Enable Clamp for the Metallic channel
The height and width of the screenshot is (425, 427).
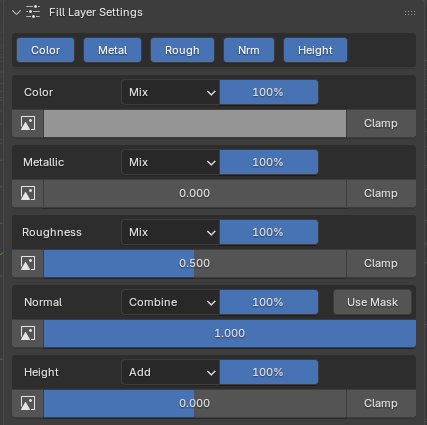[x=381, y=193]
